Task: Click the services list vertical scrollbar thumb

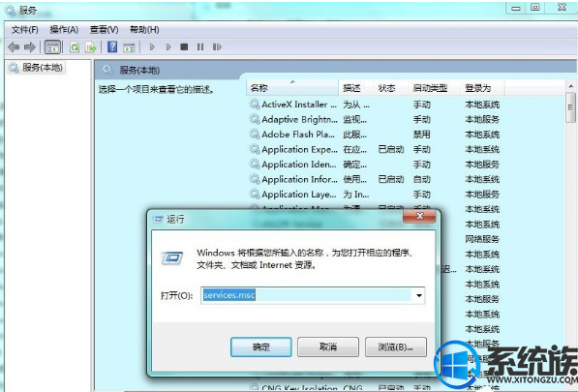Action: pyautogui.click(x=570, y=107)
